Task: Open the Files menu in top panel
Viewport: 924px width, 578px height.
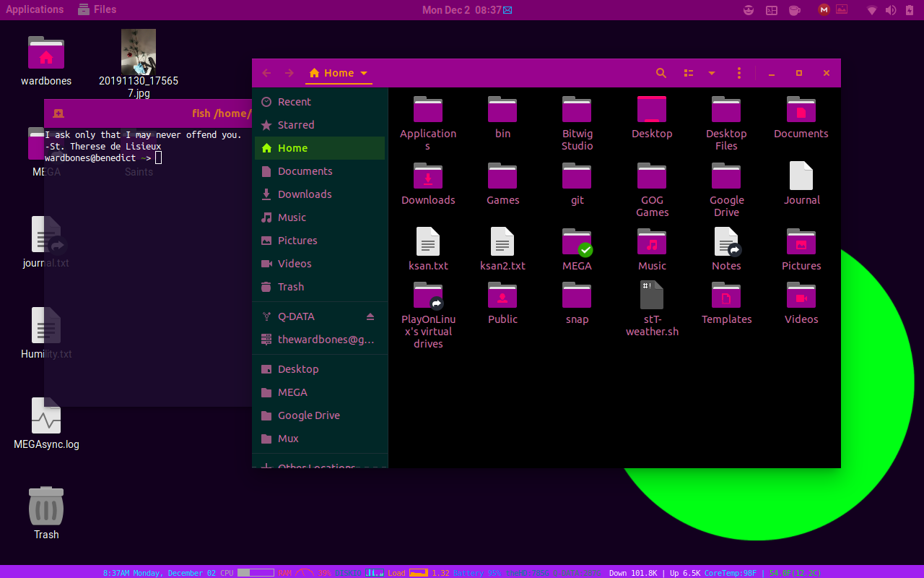Action: pos(97,9)
